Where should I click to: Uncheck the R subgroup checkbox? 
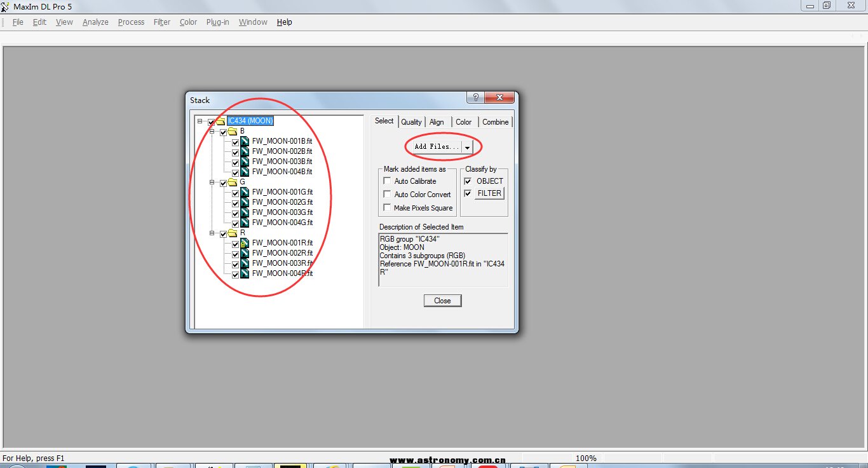pyautogui.click(x=223, y=234)
